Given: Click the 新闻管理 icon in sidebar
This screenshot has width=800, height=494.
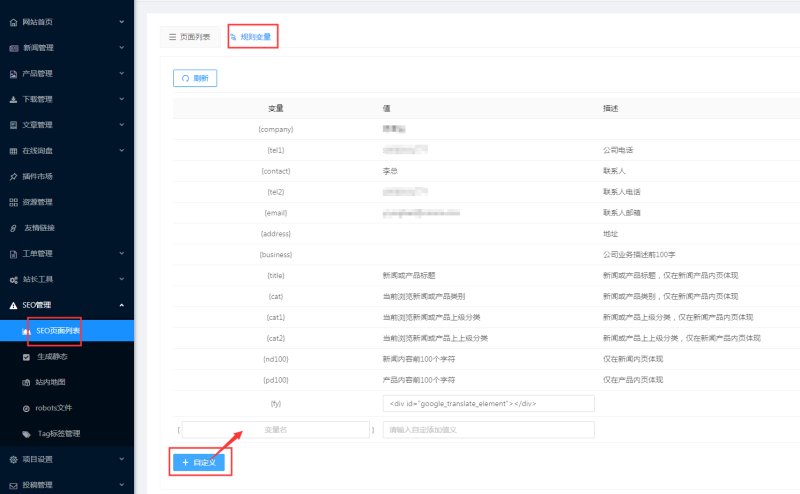Looking at the screenshot, I should tap(13, 47).
